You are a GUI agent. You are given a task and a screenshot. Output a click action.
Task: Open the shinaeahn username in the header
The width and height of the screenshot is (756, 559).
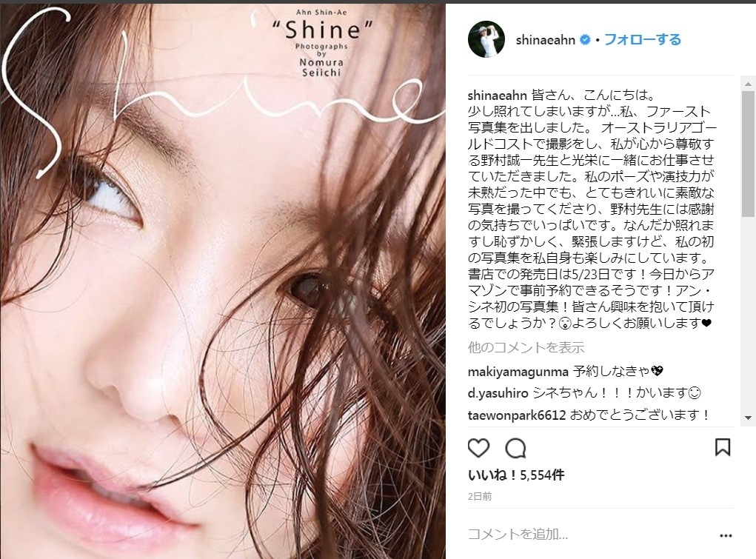click(545, 40)
